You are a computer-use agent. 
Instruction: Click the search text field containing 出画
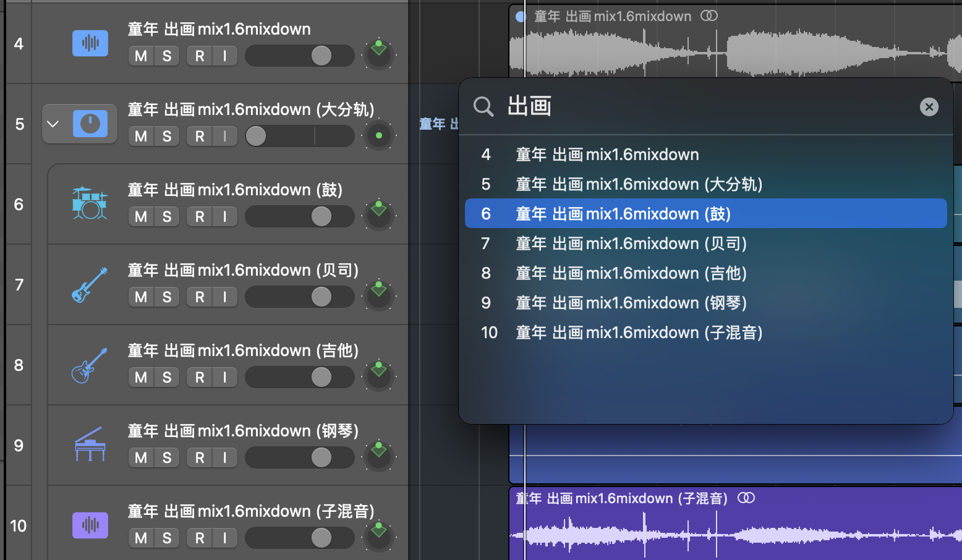pyautogui.click(x=705, y=107)
